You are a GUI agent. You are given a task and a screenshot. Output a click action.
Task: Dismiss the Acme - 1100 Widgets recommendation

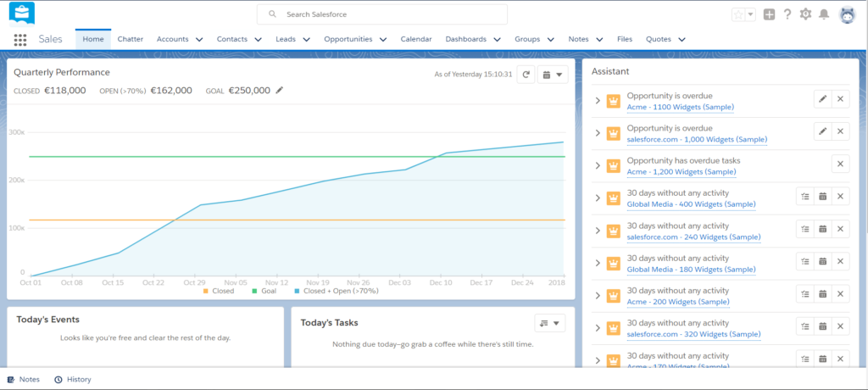(x=840, y=99)
